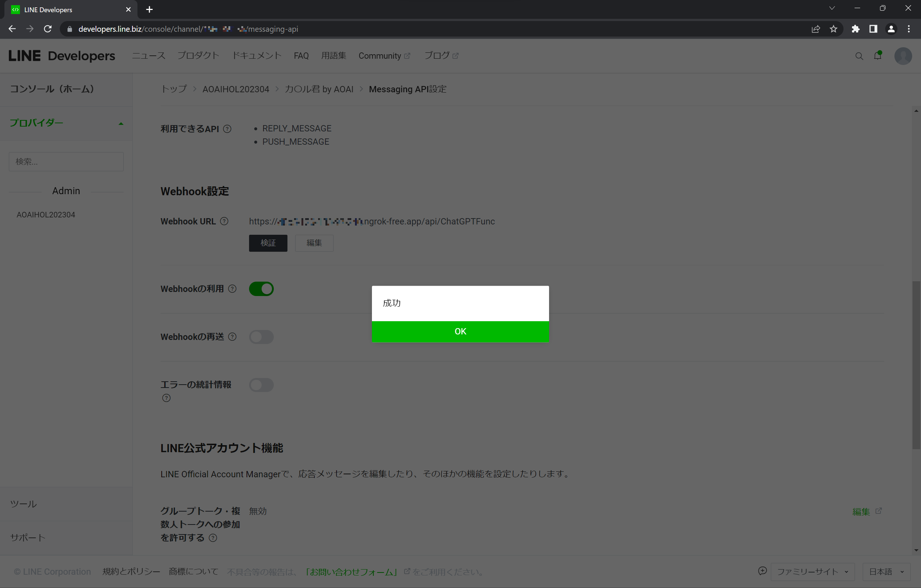Open the notifications bell
Viewport: 921px width, 588px height.
click(877, 56)
